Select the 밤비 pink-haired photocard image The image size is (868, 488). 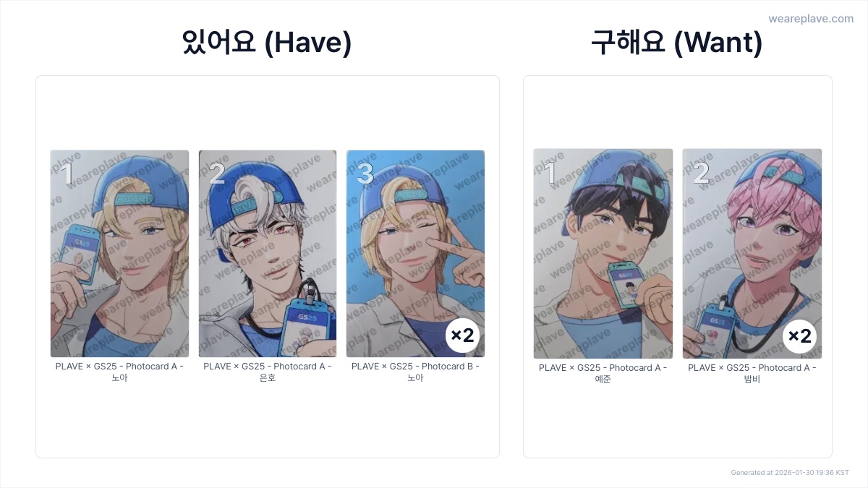coord(752,254)
